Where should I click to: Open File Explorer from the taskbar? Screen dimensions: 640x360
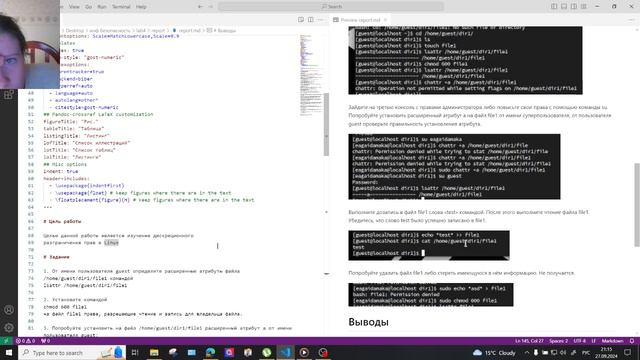tap(154, 352)
